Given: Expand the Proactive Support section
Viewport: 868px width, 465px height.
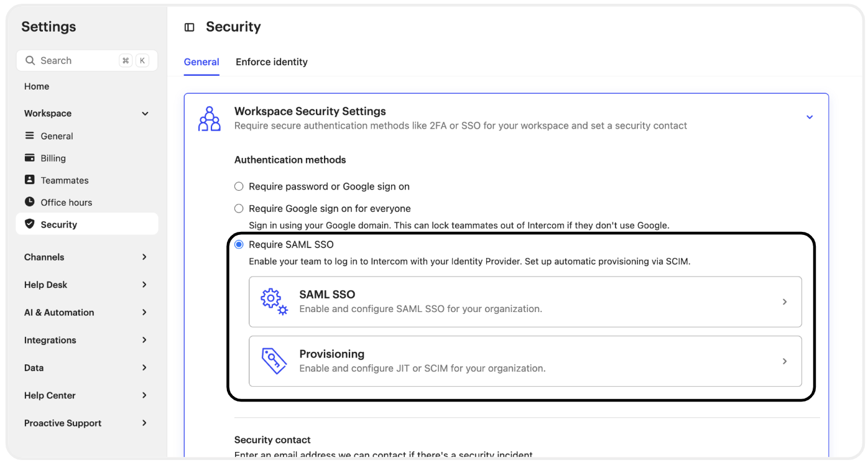Looking at the screenshot, I should (x=144, y=423).
